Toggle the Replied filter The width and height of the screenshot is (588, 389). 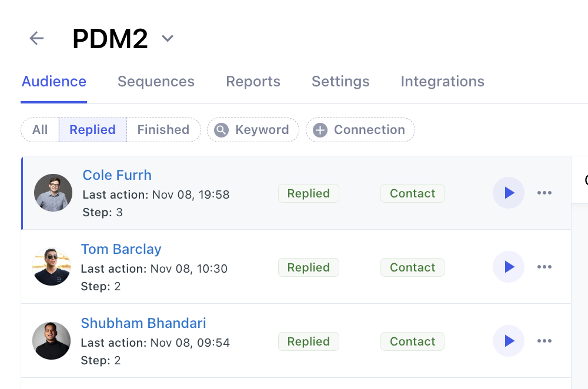(92, 130)
